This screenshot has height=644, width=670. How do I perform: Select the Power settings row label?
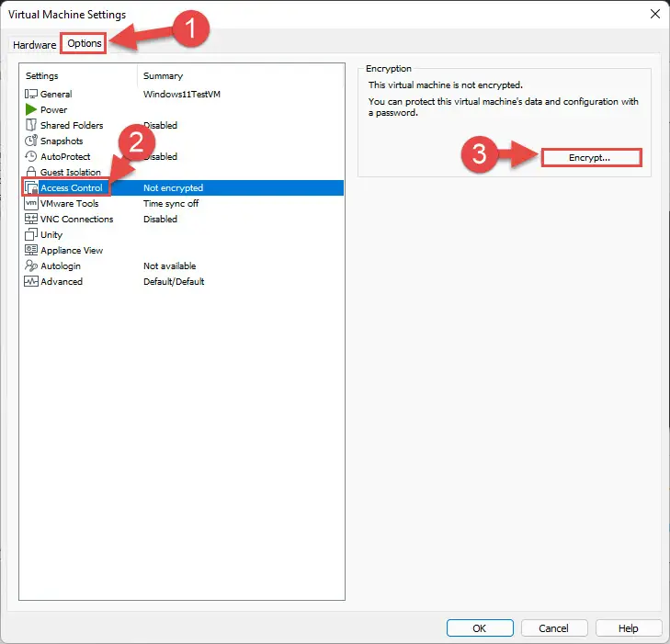click(53, 109)
